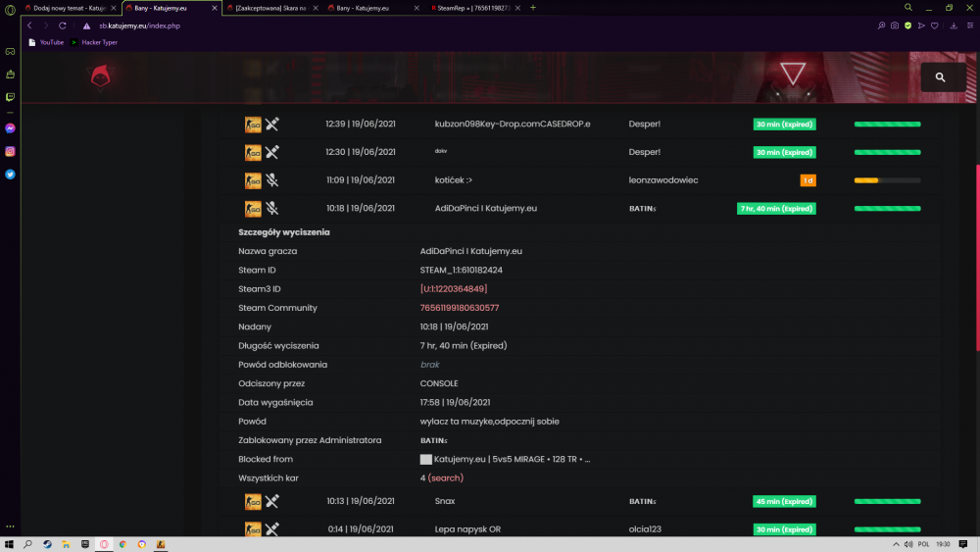Image resolution: width=980 pixels, height=552 pixels.
Task: Click CS:GO icon in Snax row
Action: (253, 501)
